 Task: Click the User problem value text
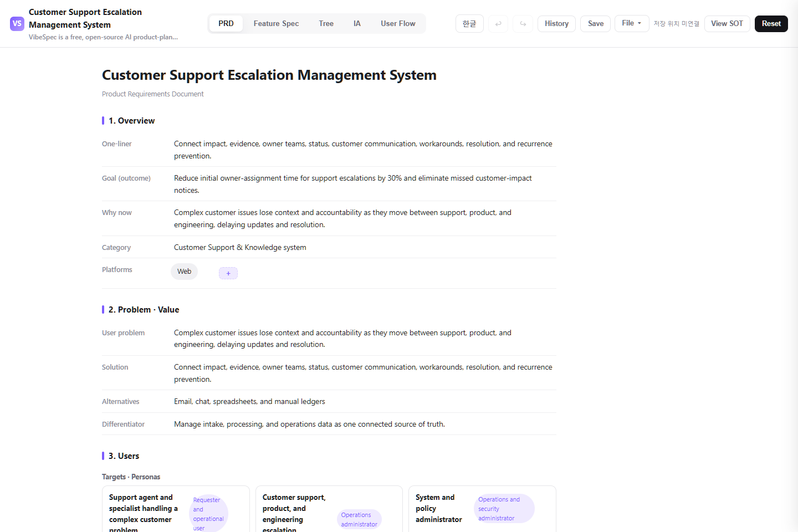343,339
